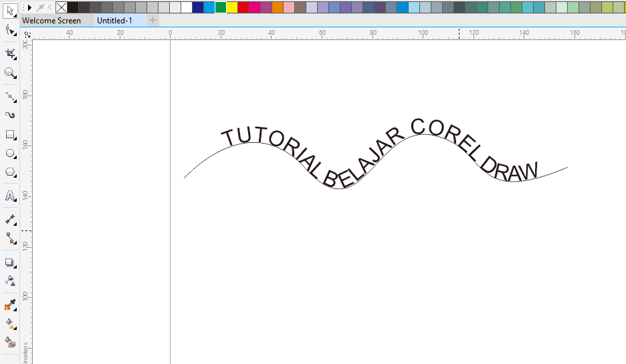Image resolution: width=626 pixels, height=364 pixels.
Task: Activate the Crop tool
Action: coord(10,53)
